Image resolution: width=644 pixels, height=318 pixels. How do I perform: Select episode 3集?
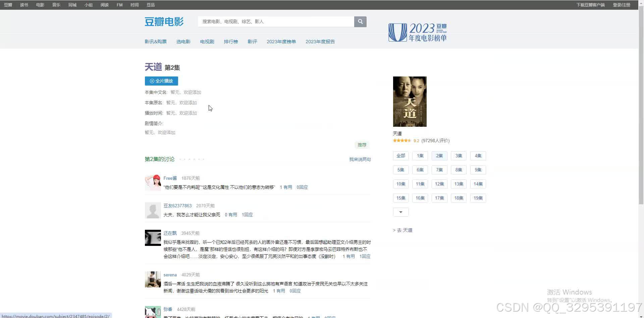click(459, 156)
